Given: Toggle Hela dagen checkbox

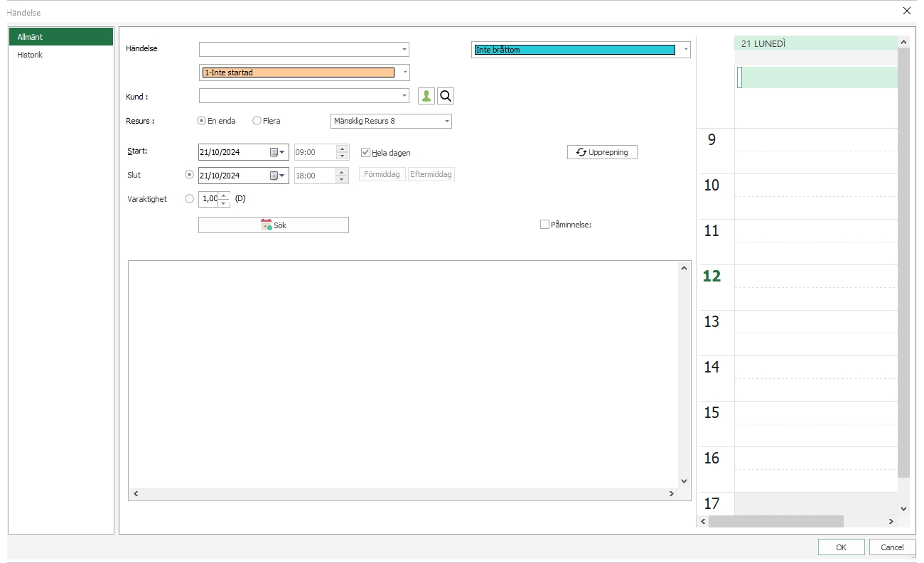Looking at the screenshot, I should point(365,152).
